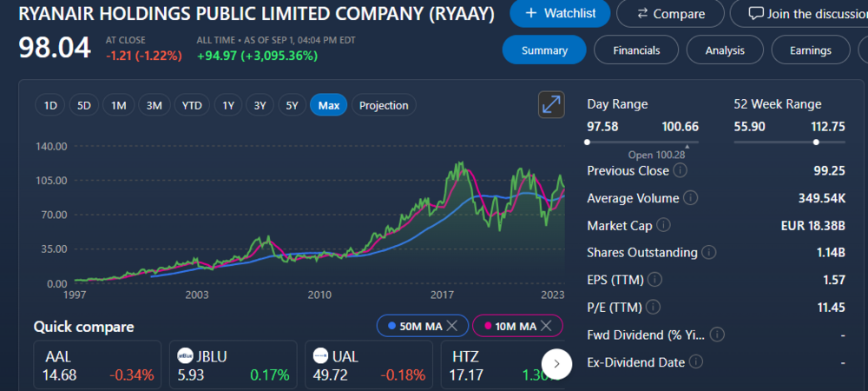The image size is (868, 391).
Task: Click the 52 Week Range slider handle
Action: coord(816,142)
